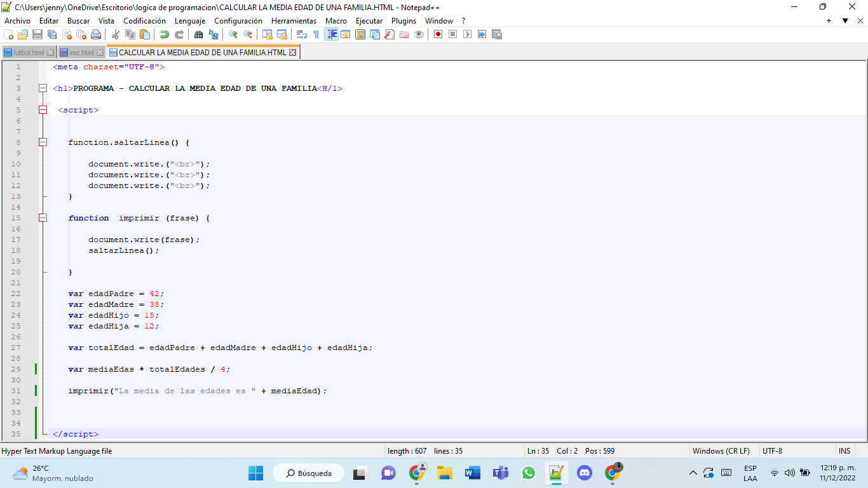Click the Stop recording macro icon

[x=452, y=34]
